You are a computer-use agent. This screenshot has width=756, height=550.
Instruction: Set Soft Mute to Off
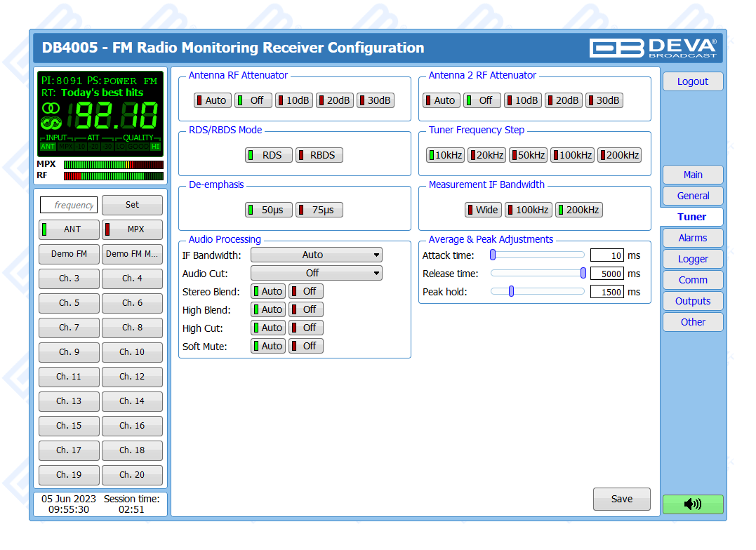point(306,346)
